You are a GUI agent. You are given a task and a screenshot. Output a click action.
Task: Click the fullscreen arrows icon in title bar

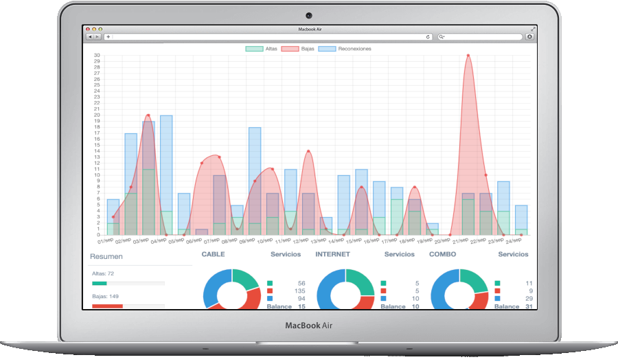click(x=533, y=30)
